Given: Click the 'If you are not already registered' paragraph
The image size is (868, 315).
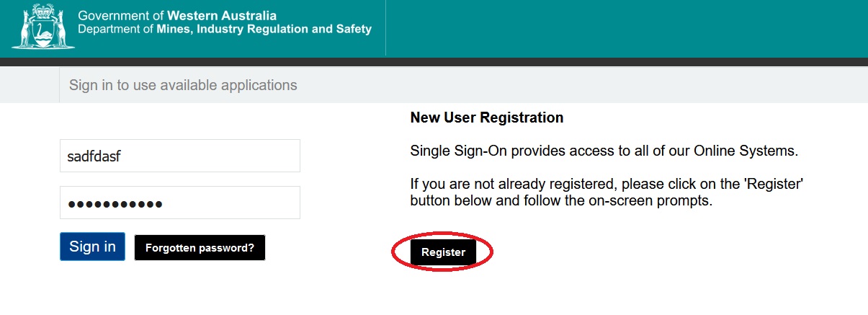Looking at the screenshot, I should (606, 192).
